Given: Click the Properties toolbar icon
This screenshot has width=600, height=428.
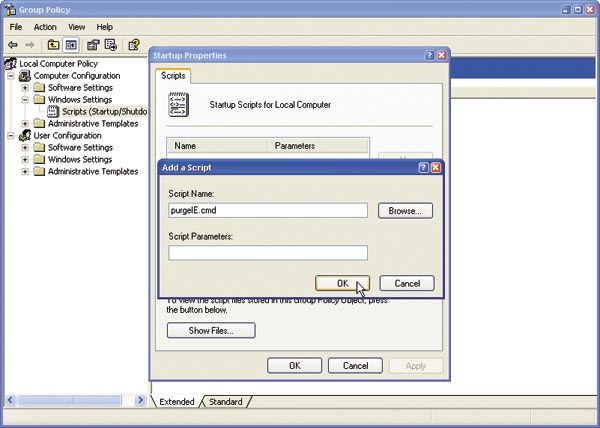Looking at the screenshot, I should pos(93,45).
